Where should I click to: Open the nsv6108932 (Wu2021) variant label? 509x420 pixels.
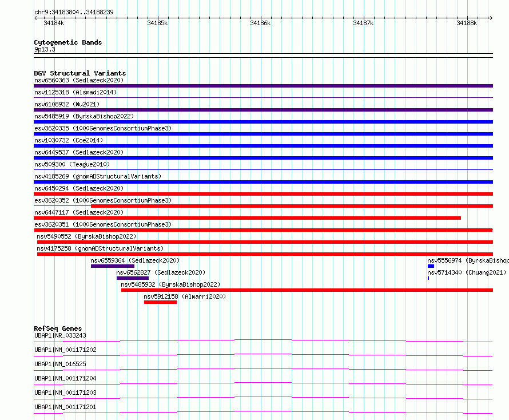click(67, 104)
